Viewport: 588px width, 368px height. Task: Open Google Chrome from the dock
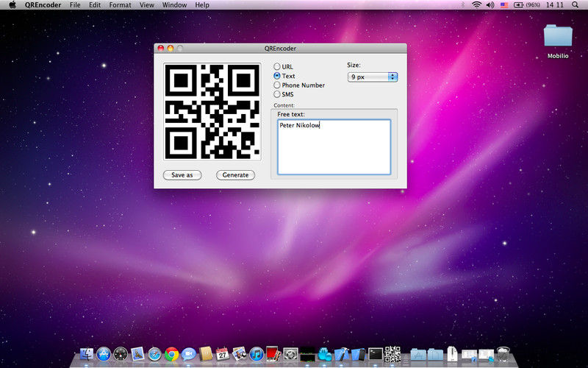[x=172, y=354]
